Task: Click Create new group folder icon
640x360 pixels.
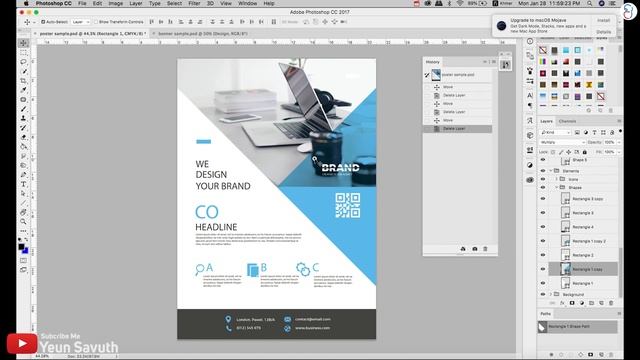Action: pos(591,303)
